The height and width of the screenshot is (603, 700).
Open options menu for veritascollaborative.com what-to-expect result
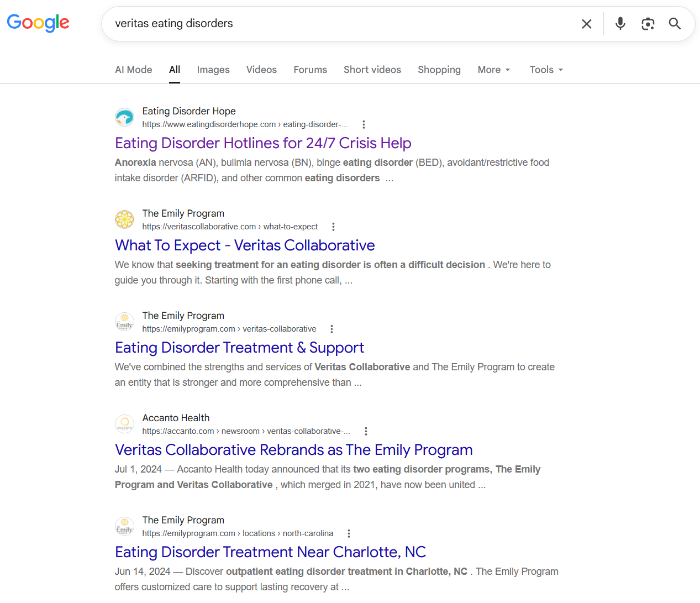click(333, 227)
